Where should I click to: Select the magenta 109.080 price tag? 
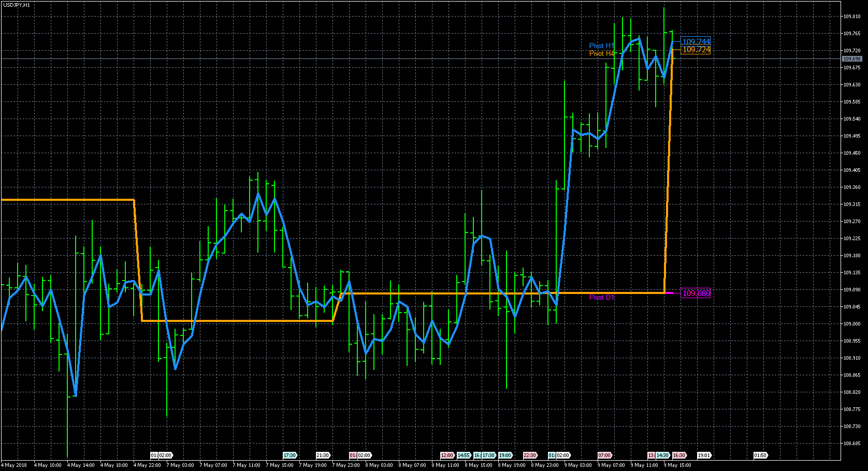click(x=696, y=292)
